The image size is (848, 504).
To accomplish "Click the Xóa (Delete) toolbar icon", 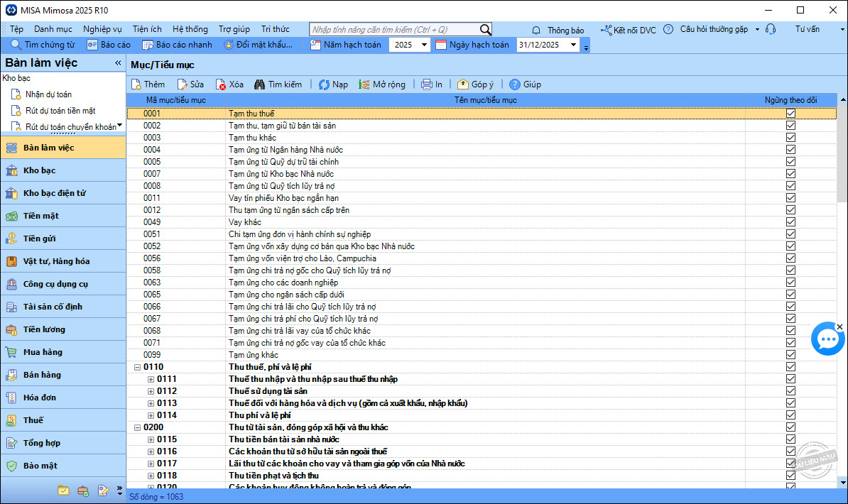I will click(221, 84).
